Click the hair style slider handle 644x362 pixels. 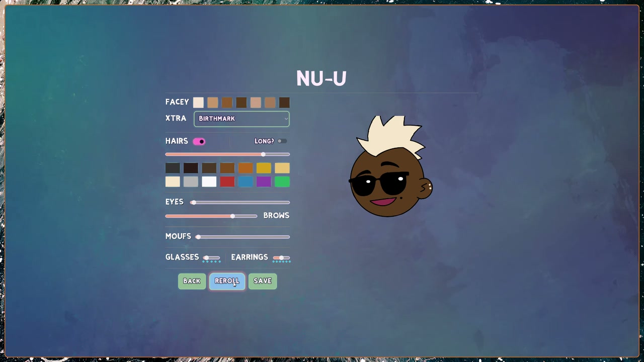tap(263, 154)
